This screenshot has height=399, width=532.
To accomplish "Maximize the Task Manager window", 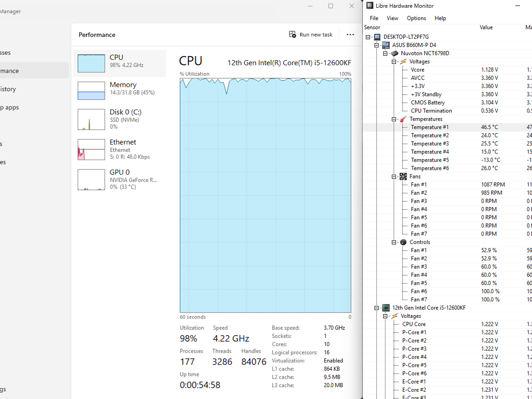I will pyautogui.click(x=331, y=6).
